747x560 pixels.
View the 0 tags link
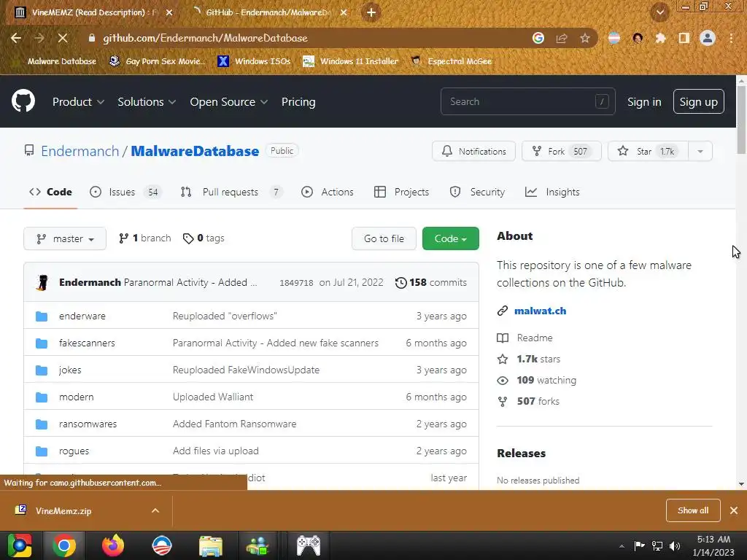point(204,238)
